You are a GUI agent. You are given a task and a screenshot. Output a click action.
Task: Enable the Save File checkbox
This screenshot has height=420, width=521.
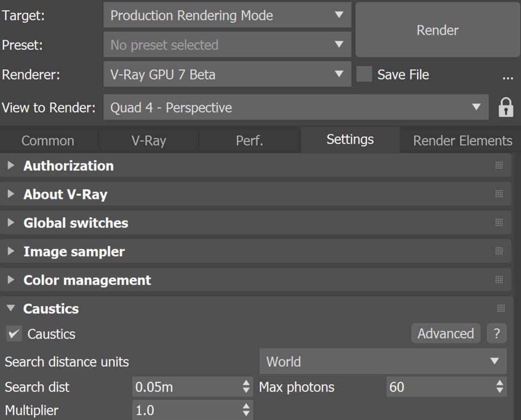tap(364, 74)
